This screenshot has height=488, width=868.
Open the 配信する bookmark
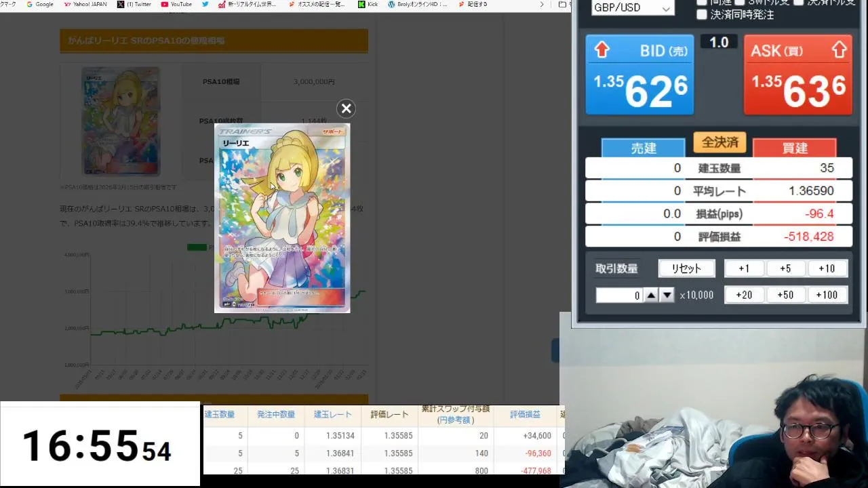tap(473, 4)
